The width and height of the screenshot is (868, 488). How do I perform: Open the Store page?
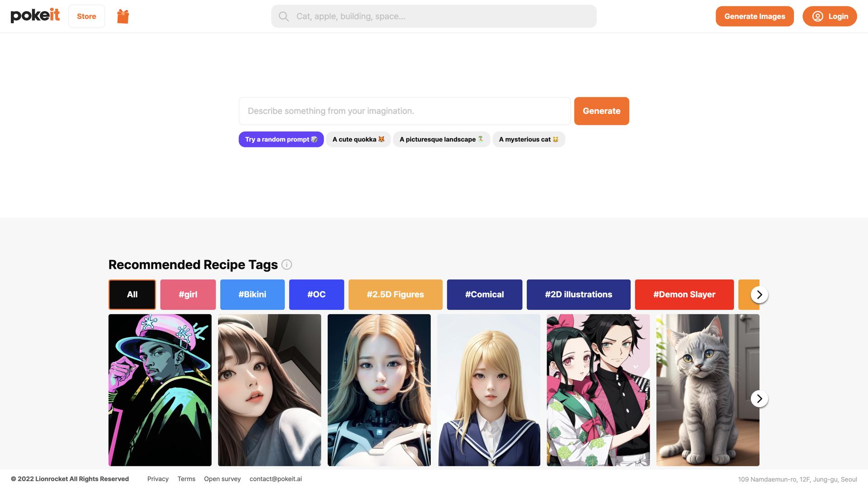click(x=86, y=16)
